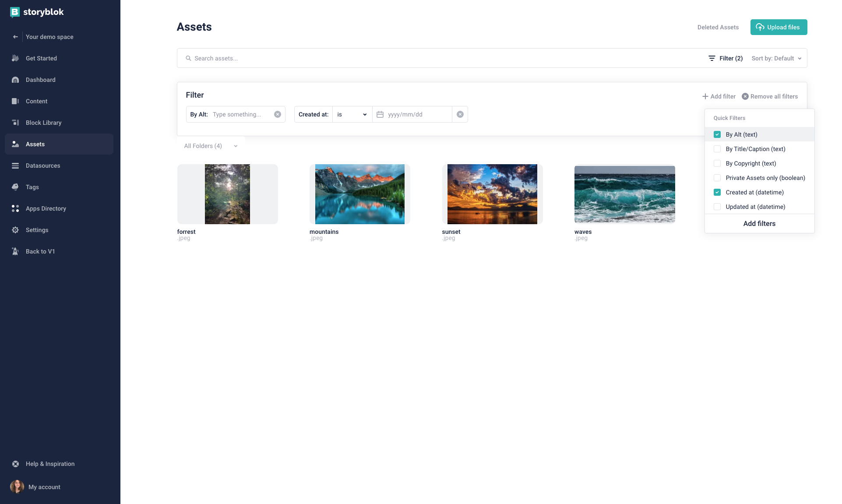Open Block Library in the sidebar
The width and height of the screenshot is (842, 504).
click(59, 123)
